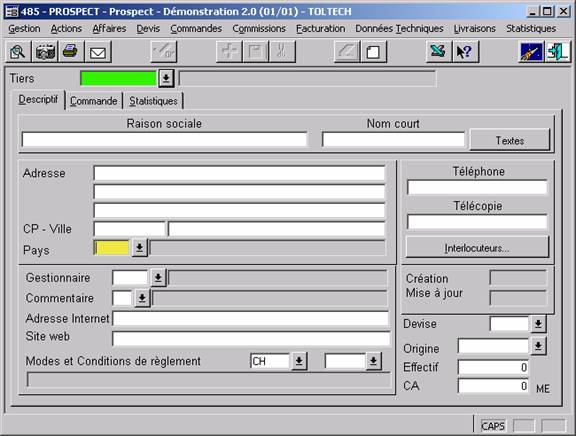The image size is (576, 436).
Task: Click the help pointer question mark icon
Action: [465, 52]
